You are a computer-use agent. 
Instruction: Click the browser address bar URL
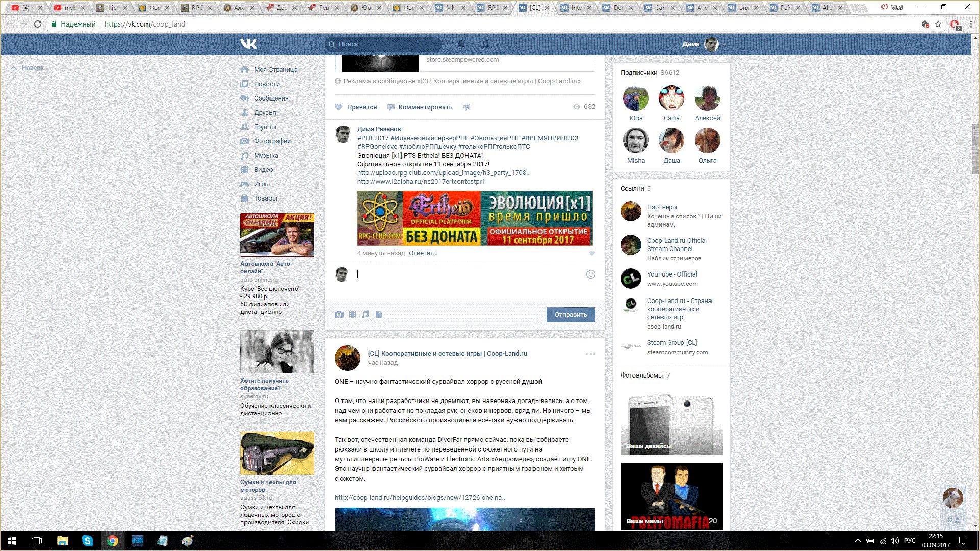coord(144,24)
